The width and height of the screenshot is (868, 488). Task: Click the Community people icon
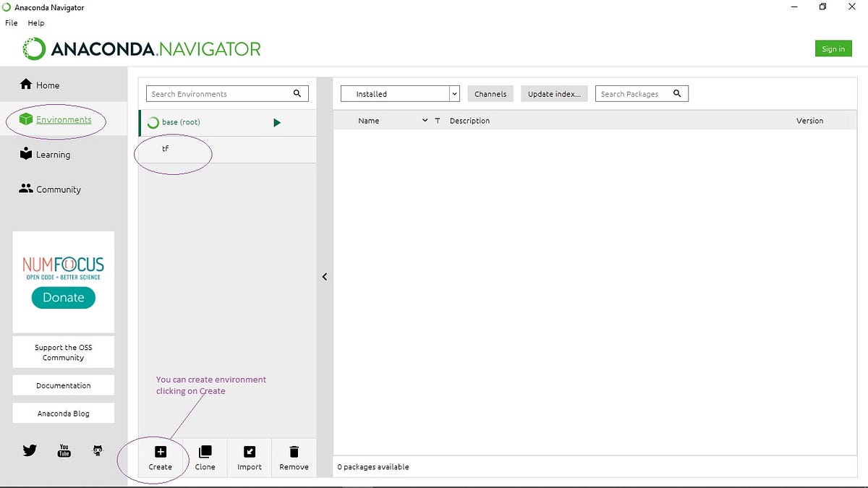(x=26, y=188)
